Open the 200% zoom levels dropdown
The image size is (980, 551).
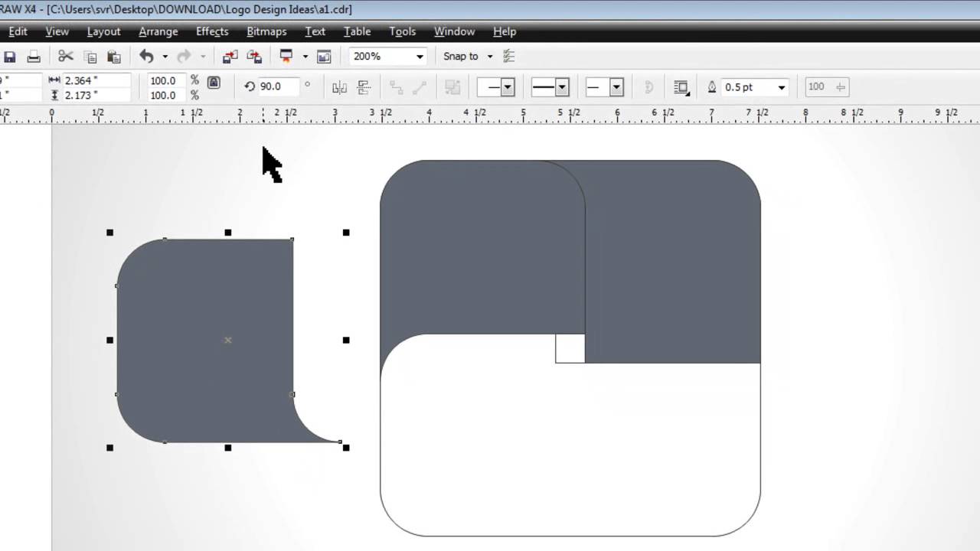click(420, 57)
